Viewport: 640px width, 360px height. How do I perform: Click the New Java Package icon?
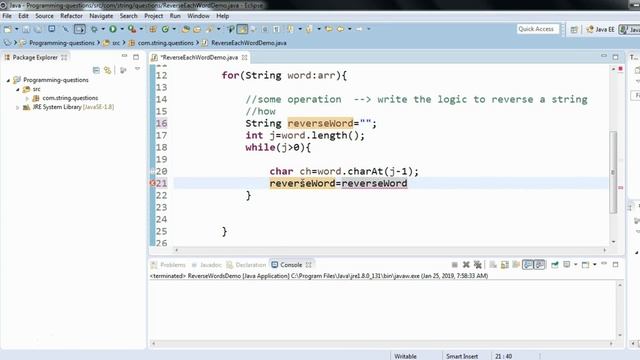coord(153,29)
